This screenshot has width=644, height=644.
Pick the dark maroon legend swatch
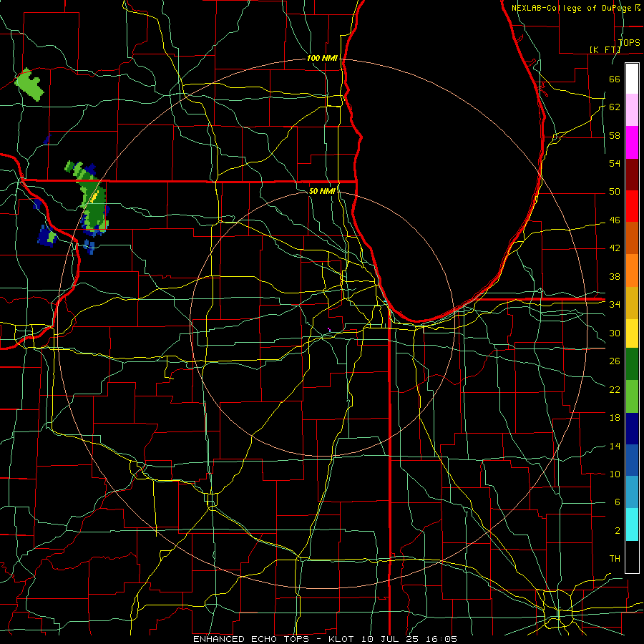[x=632, y=174]
